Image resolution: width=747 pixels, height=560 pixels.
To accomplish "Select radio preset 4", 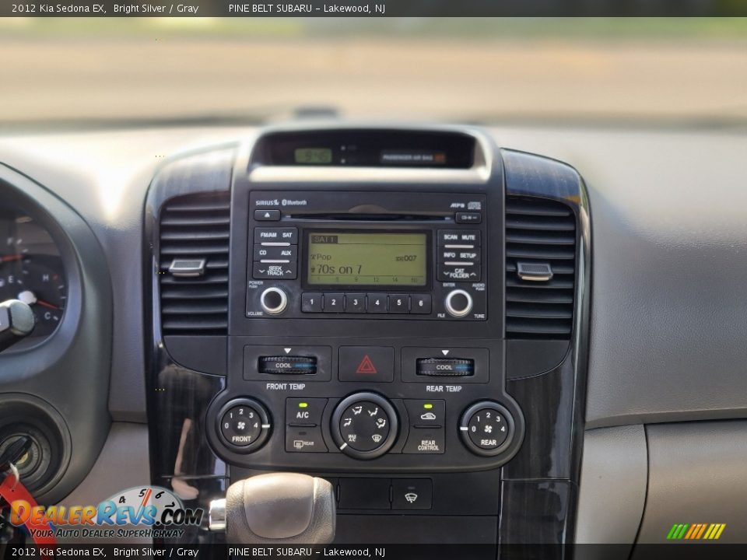I will coord(377,303).
